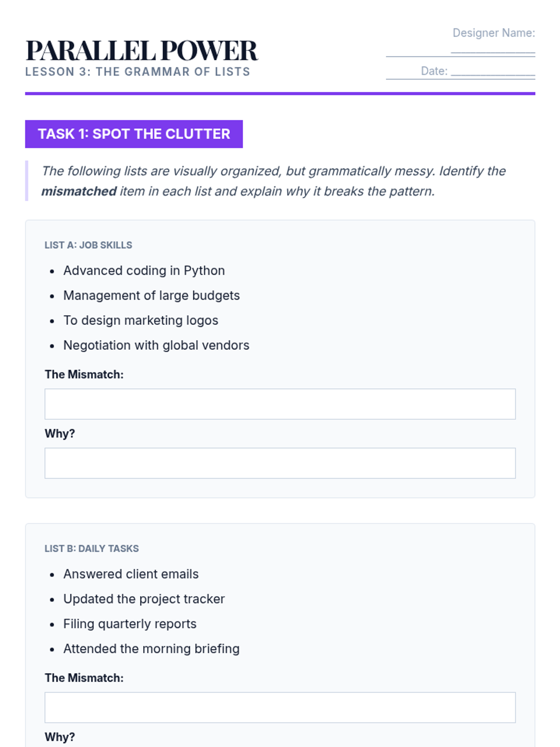
Task: Select the 'Filing quarterly reports' item
Action: [130, 624]
